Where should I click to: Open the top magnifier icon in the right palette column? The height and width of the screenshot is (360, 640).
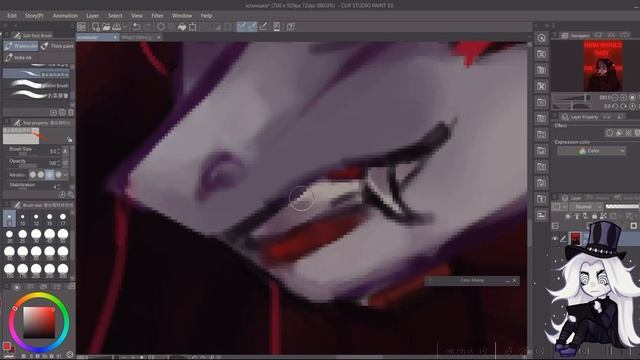[x=542, y=38]
